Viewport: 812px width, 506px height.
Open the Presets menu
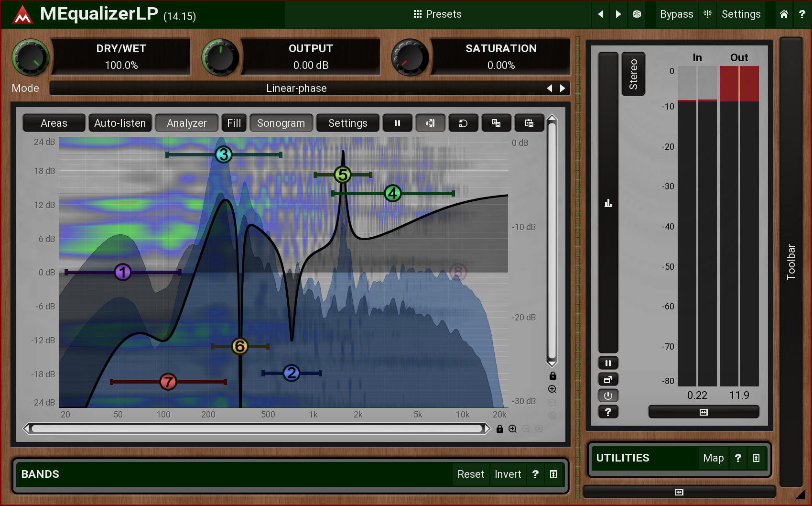(437, 14)
